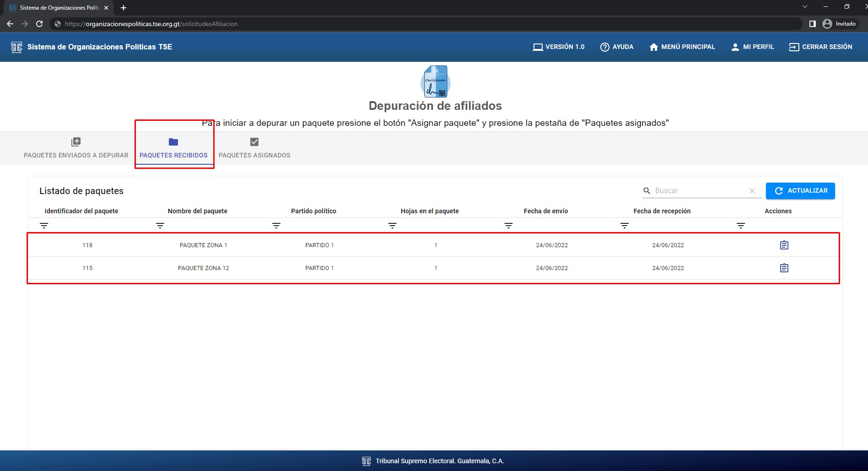Open filter for Fecha de recepción column

[x=625, y=226]
